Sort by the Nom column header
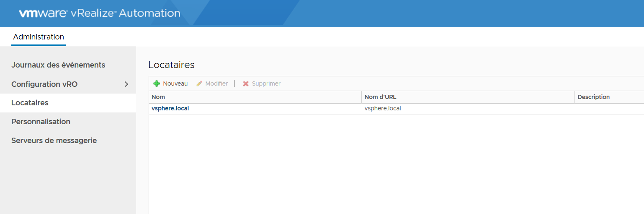This screenshot has height=214, width=644. point(255,97)
